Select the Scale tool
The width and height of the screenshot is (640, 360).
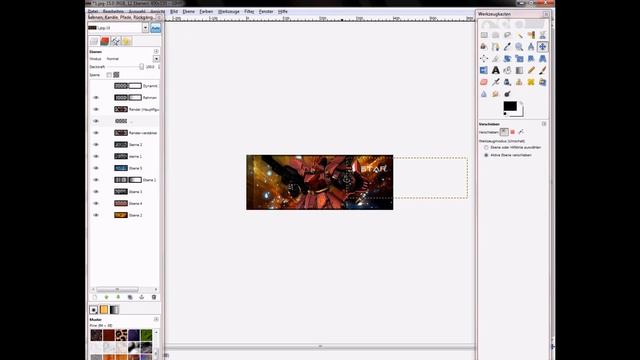click(x=519, y=59)
